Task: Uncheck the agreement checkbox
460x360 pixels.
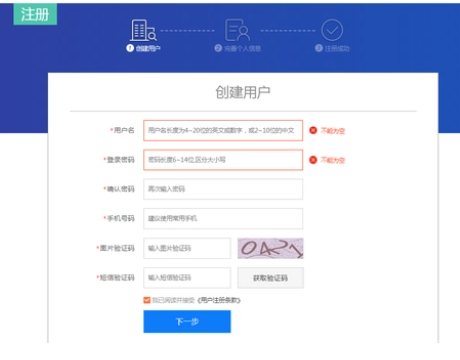Action: pos(147,300)
